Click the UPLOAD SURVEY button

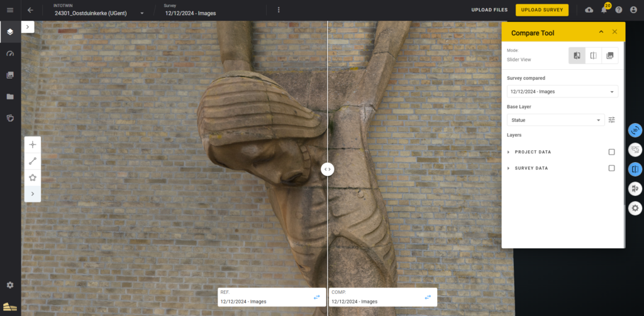pos(542,10)
